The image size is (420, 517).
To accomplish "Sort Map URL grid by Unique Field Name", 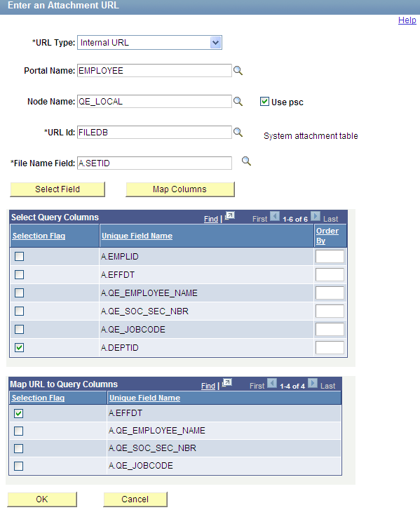I will (x=144, y=398).
